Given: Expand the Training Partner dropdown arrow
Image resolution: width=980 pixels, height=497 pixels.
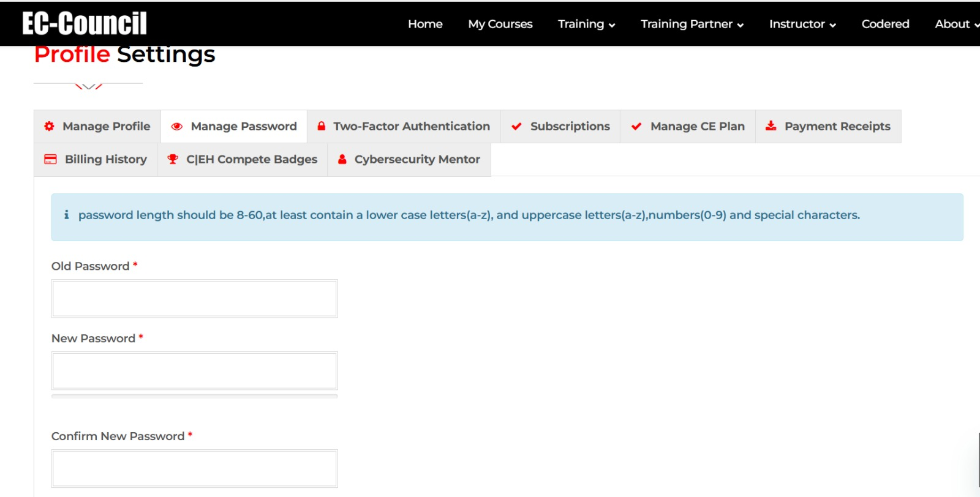Looking at the screenshot, I should [x=740, y=25].
